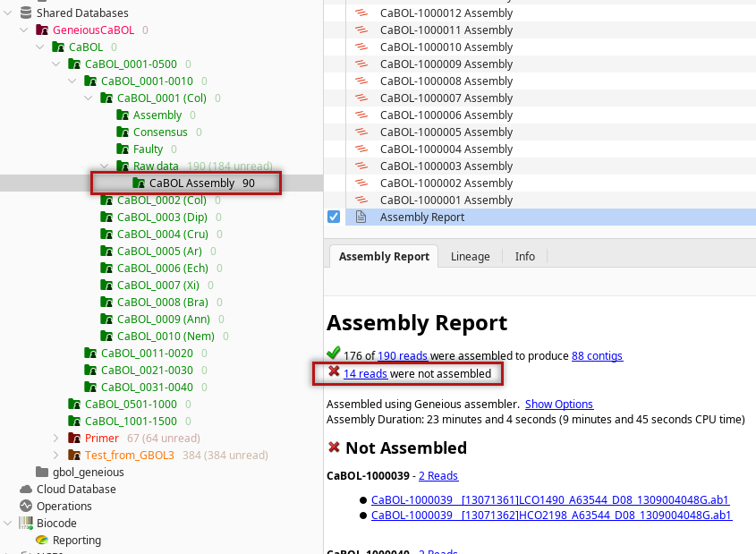Click the Operations activity icon
The height and width of the screenshot is (554, 756).
click(25, 507)
